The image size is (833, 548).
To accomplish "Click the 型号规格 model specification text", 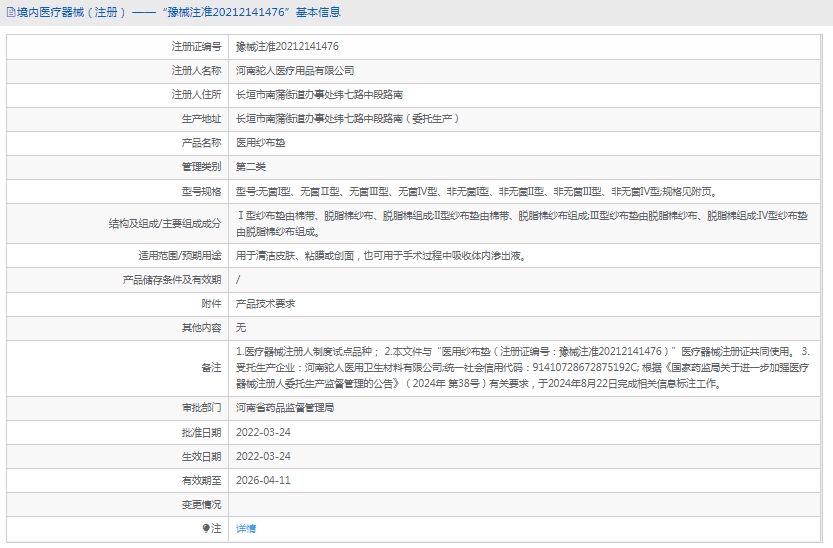I will [475, 191].
